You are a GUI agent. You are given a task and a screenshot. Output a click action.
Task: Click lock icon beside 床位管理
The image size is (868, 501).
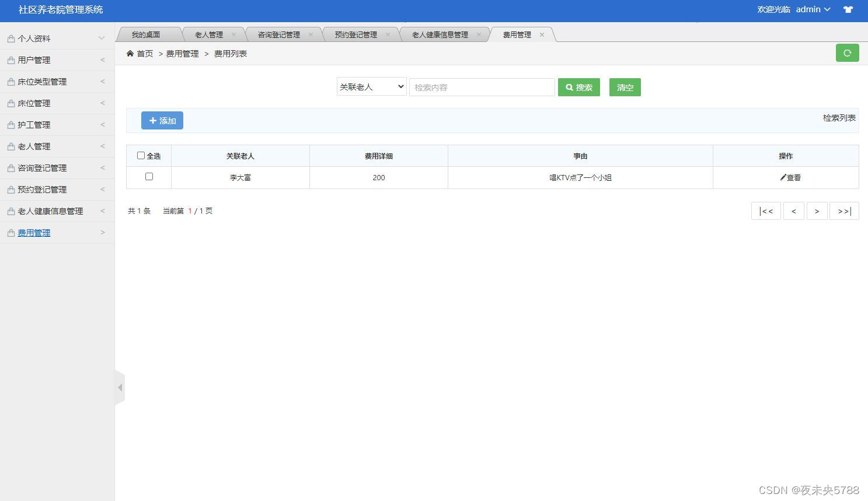[11, 103]
